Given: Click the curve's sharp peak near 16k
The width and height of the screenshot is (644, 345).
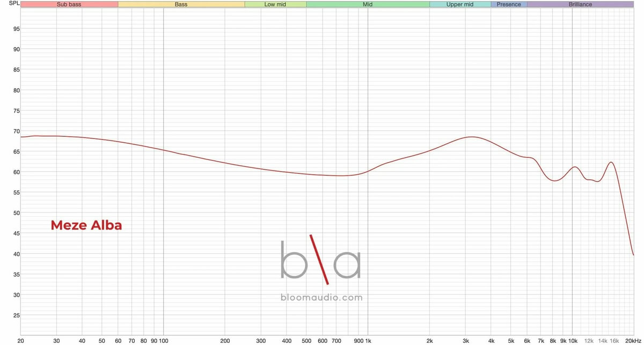Looking at the screenshot, I should click(611, 162).
